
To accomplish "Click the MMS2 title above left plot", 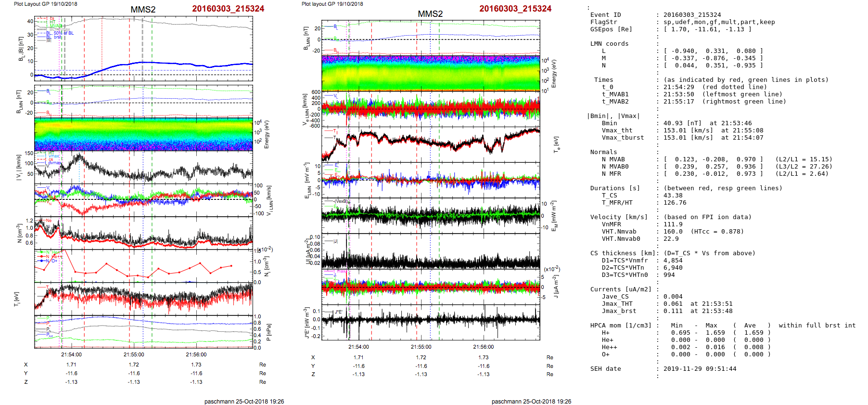I will coord(143,10).
